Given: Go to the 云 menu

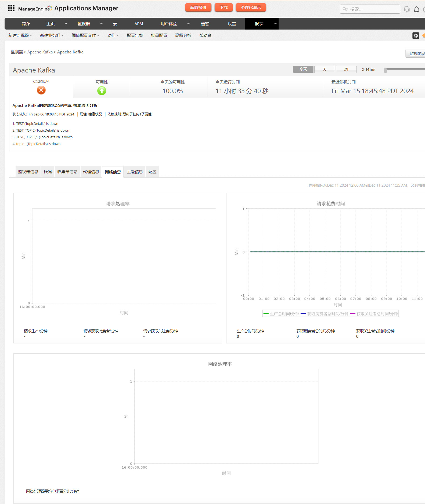Looking at the screenshot, I should 115,24.
